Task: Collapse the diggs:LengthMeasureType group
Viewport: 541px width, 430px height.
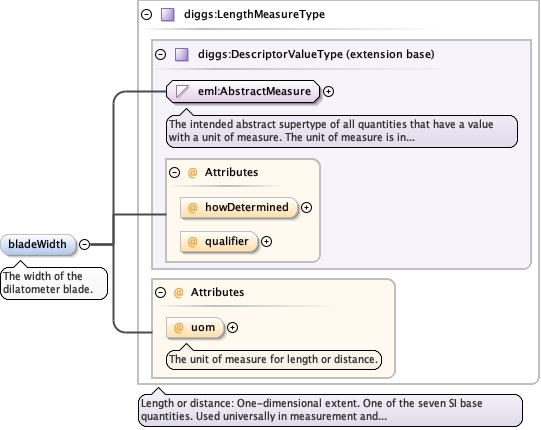Action: tap(147, 14)
